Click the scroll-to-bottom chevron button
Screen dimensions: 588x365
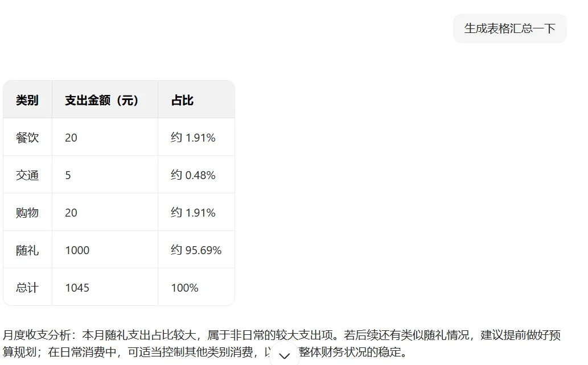click(x=284, y=355)
